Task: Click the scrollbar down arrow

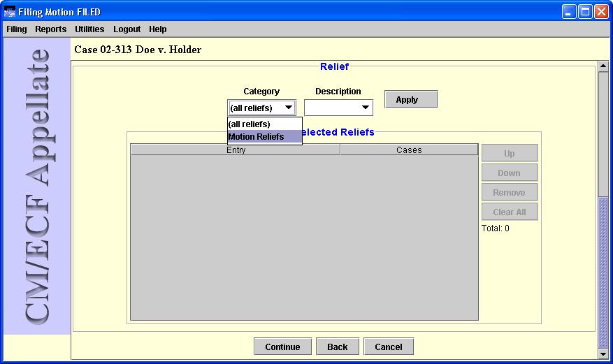Action: click(x=603, y=354)
